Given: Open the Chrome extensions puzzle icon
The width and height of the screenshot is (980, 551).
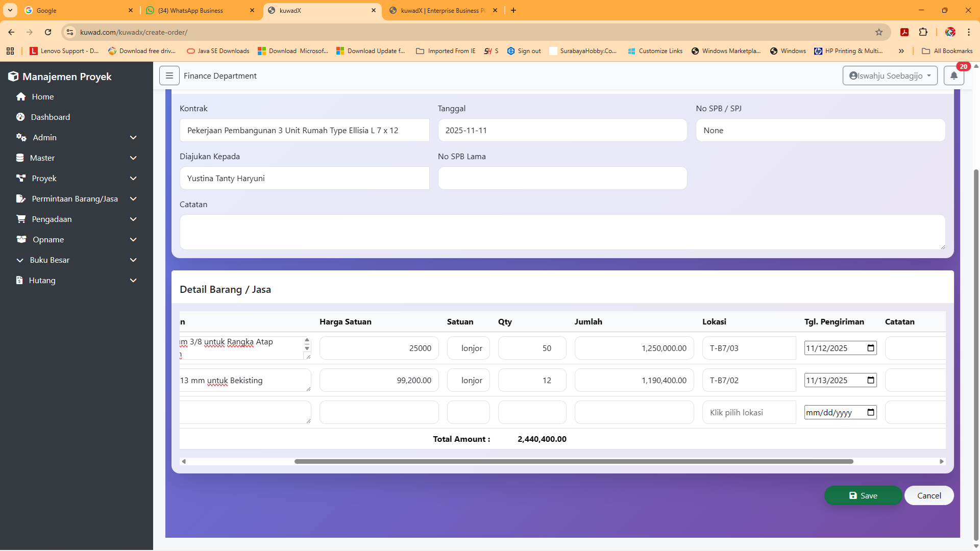Looking at the screenshot, I should point(923,32).
